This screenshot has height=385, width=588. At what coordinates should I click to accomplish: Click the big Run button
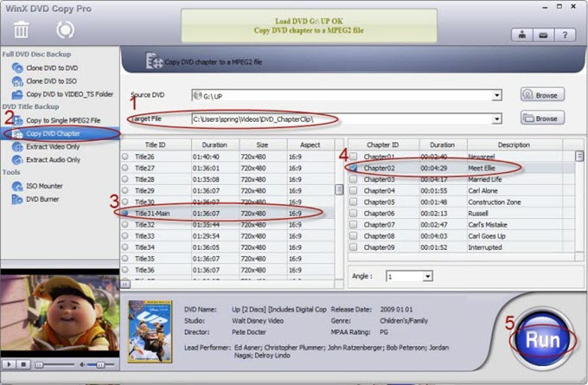(x=542, y=340)
